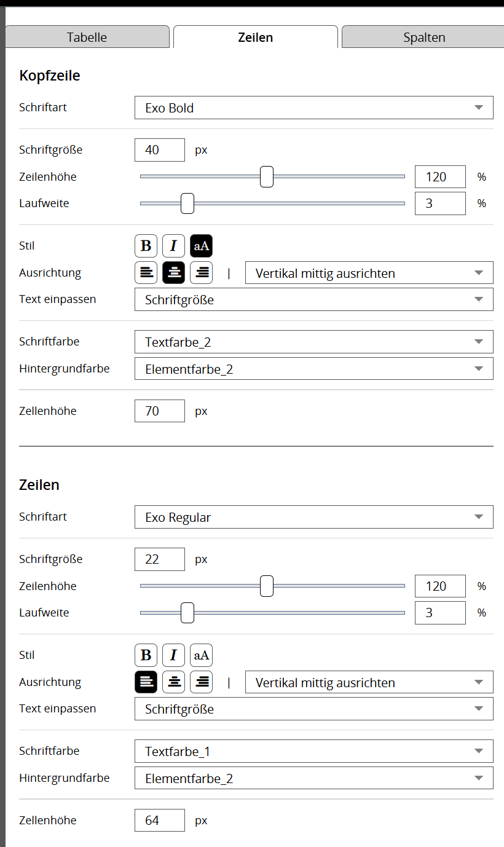Switch to the Tabelle tab
504x847 pixels.
point(87,37)
